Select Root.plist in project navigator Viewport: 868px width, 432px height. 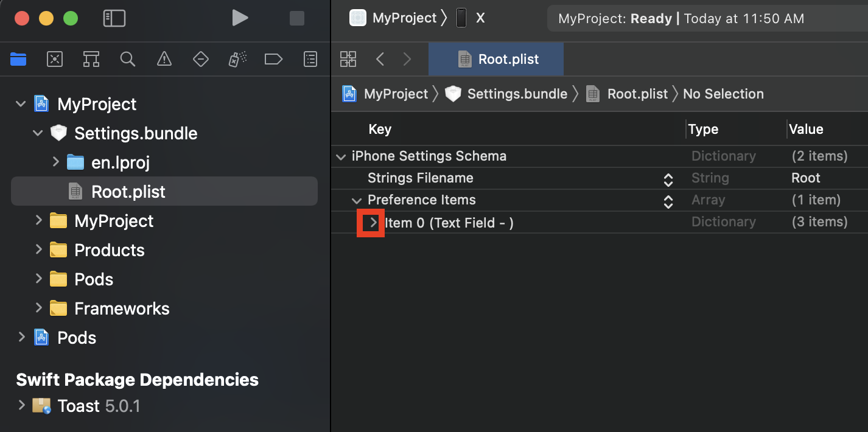tap(128, 192)
